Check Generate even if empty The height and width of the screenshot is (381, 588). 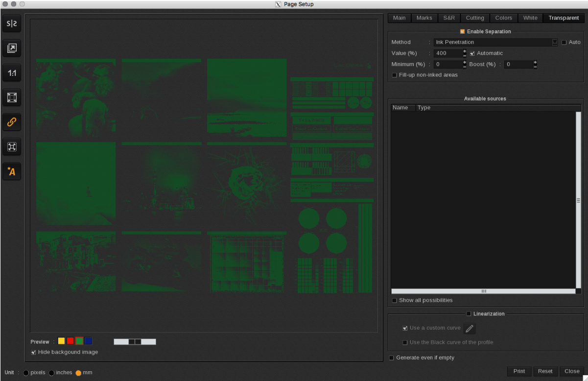[x=391, y=358]
